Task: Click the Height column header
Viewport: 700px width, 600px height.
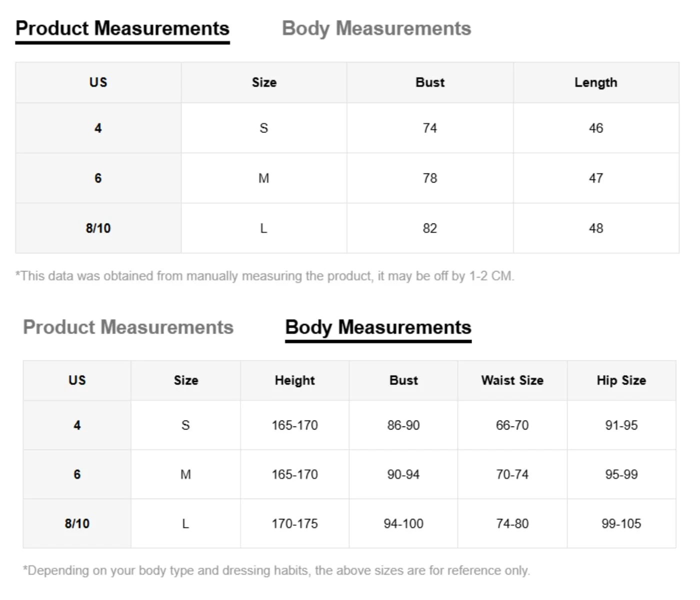Action: [x=294, y=380]
